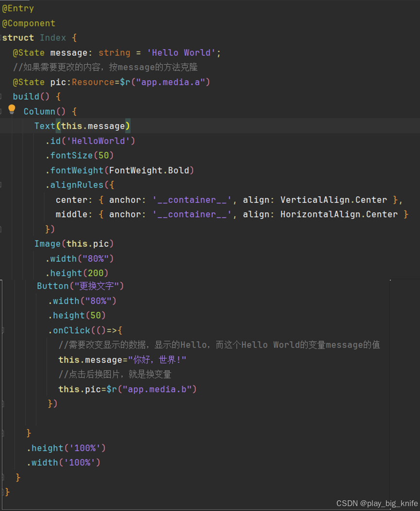Screen dimensions: 420x511
Task: Click this.message="你好，世界！" assignment
Action: (x=122, y=360)
